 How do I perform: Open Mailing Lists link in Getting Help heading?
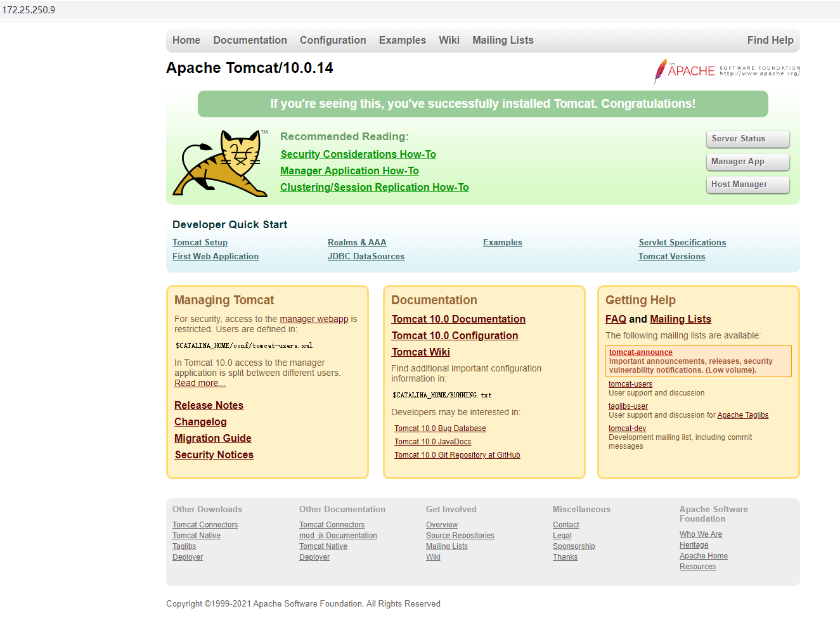680,319
